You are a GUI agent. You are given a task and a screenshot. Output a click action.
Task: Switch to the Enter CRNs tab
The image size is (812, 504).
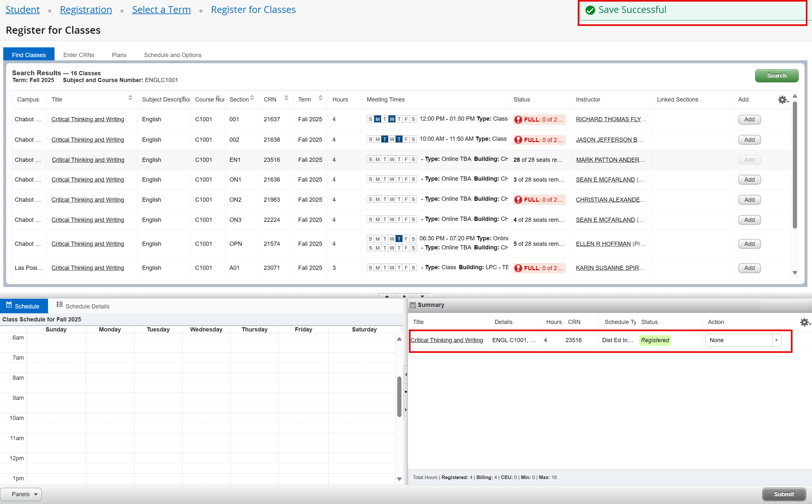tap(79, 55)
